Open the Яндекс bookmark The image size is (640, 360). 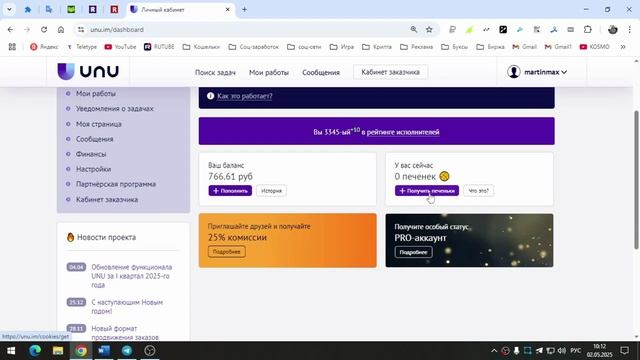[x=44, y=47]
